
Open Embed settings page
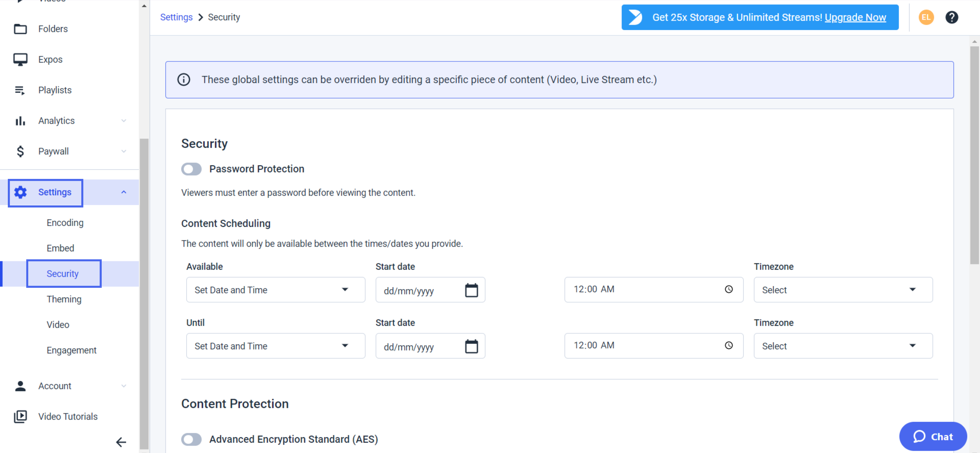coord(60,248)
